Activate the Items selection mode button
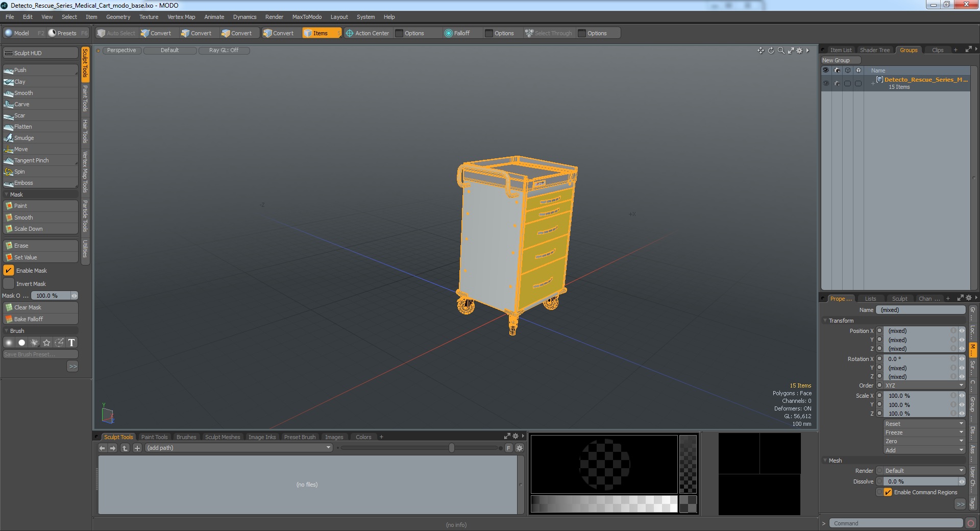 pyautogui.click(x=321, y=33)
